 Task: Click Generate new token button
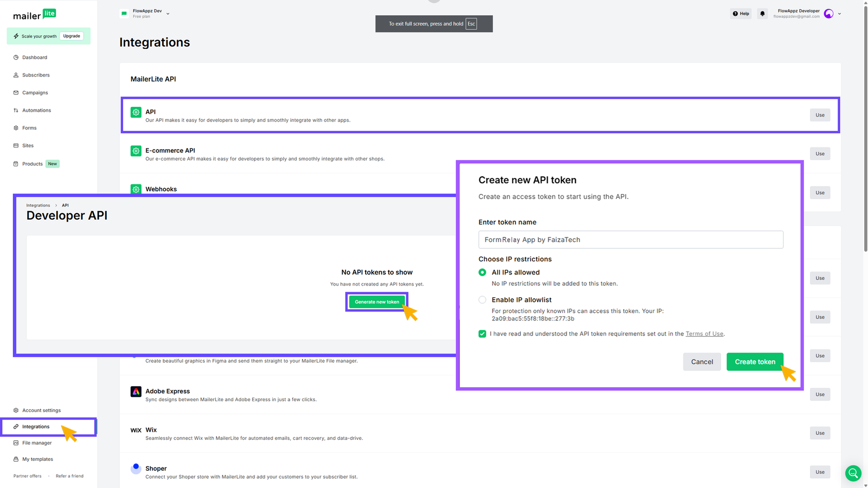point(377,302)
